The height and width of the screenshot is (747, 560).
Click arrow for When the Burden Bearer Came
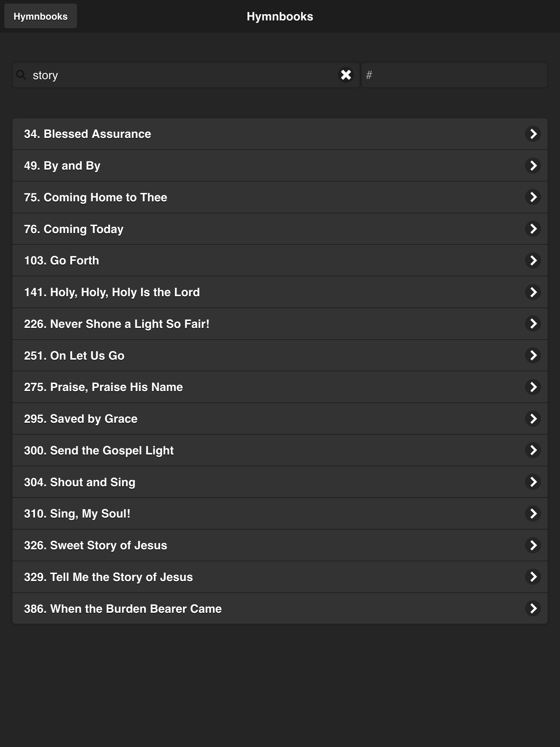click(533, 608)
